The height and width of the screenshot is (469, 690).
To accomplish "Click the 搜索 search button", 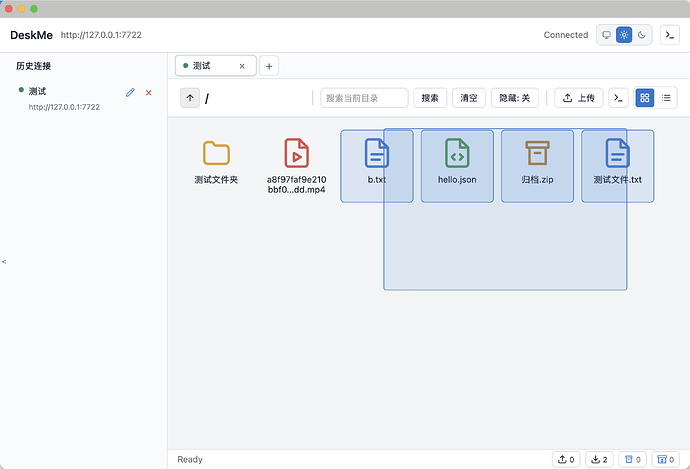I will point(430,98).
